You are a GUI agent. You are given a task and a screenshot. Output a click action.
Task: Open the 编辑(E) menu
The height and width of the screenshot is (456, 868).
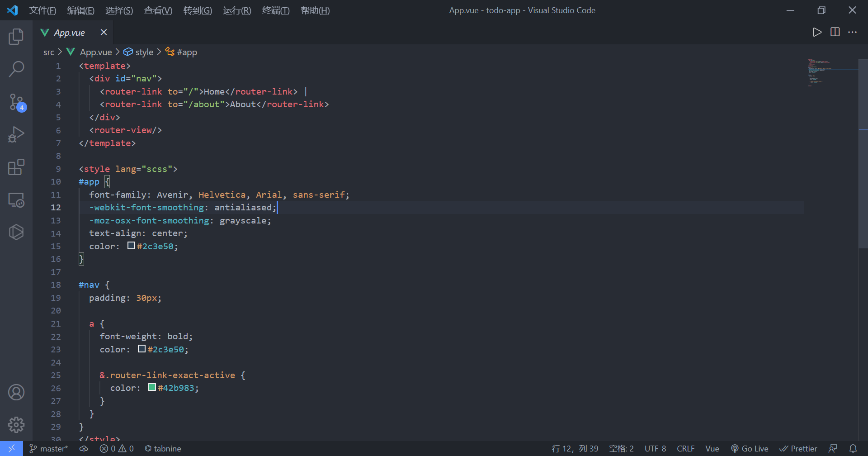click(81, 10)
